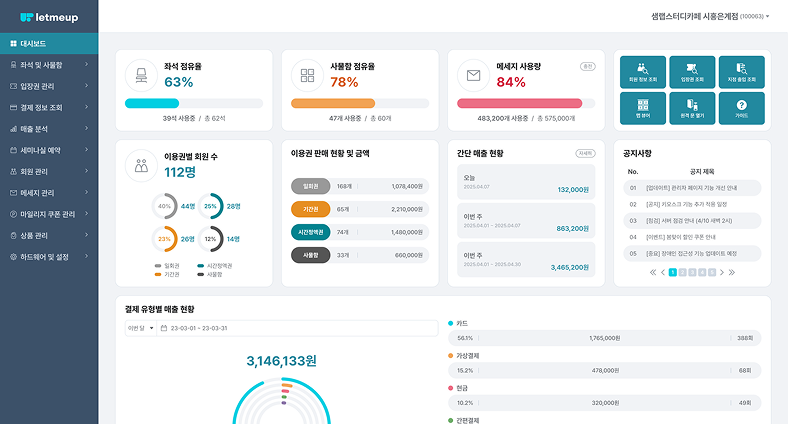Expand the 좌석 및 사물함 chevron
The image size is (788, 424).
pos(86,65)
